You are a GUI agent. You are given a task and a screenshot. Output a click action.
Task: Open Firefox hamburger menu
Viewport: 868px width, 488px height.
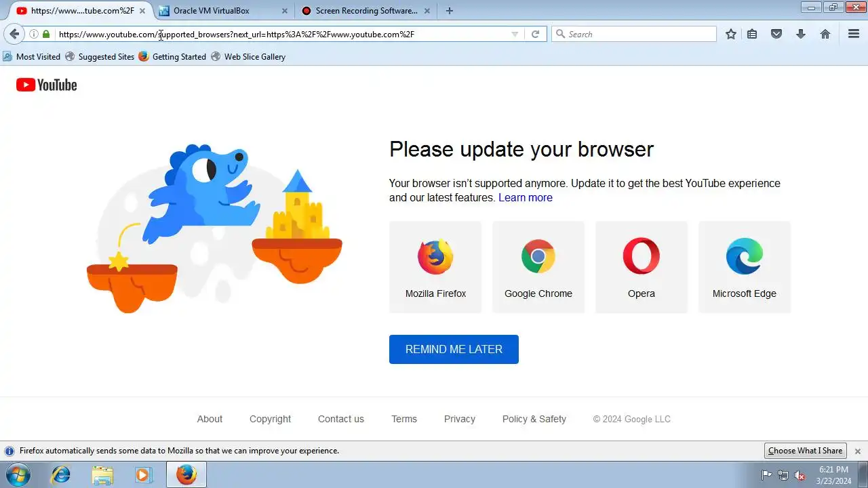pyautogui.click(x=854, y=34)
